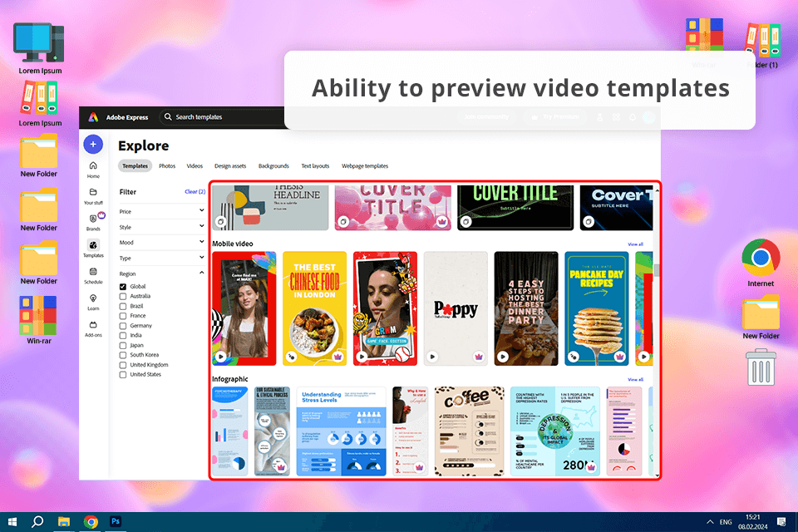The height and width of the screenshot is (532, 798).
Task: Check the Australia region checkbox
Action: [123, 296]
